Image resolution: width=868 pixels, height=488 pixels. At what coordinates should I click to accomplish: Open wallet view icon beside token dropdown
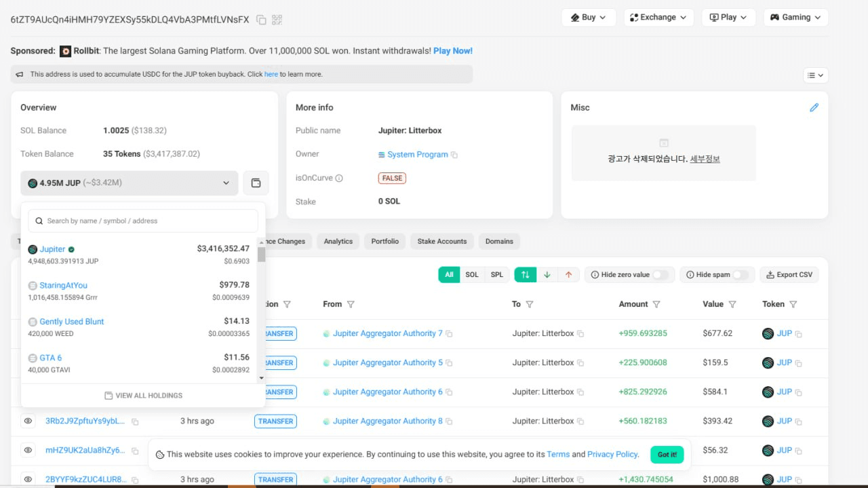point(256,183)
